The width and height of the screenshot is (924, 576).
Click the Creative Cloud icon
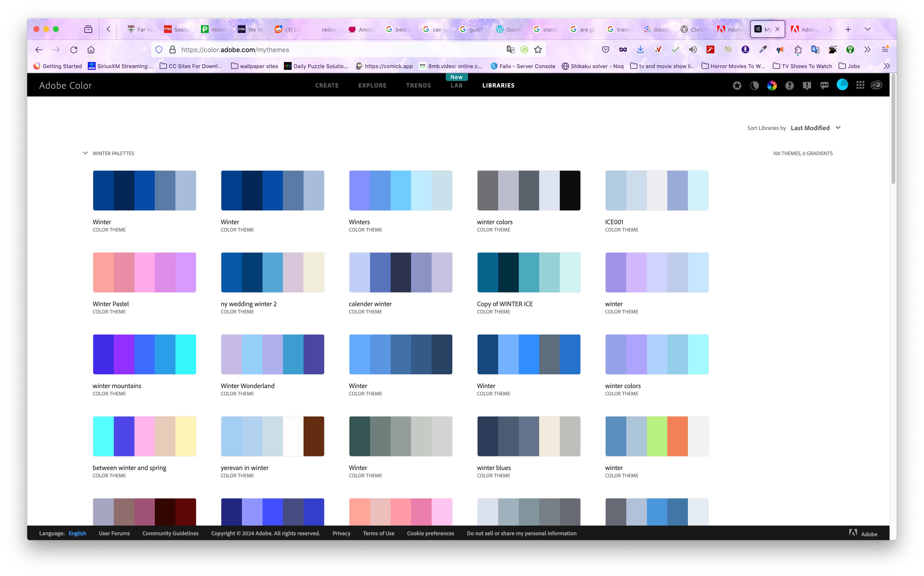(x=876, y=85)
